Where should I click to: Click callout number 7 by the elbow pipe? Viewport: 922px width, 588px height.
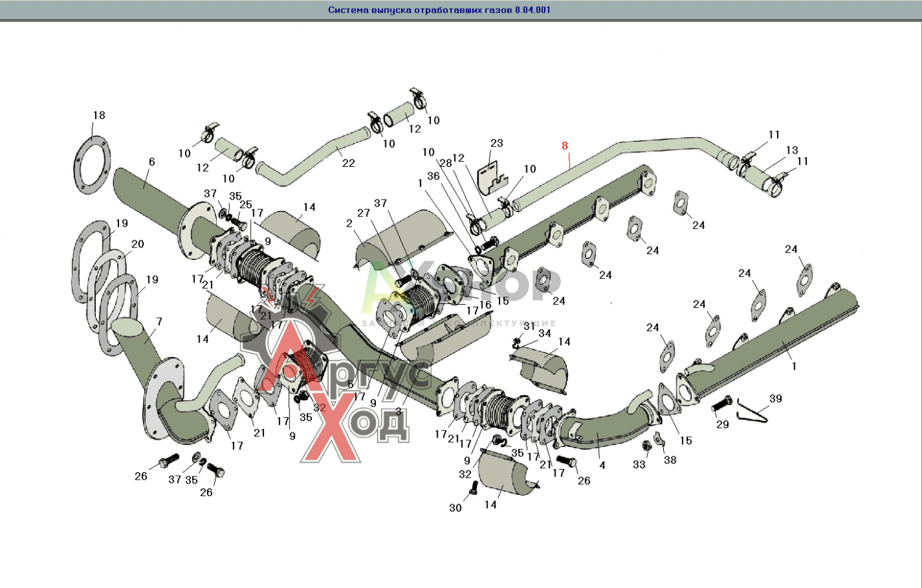(x=159, y=322)
